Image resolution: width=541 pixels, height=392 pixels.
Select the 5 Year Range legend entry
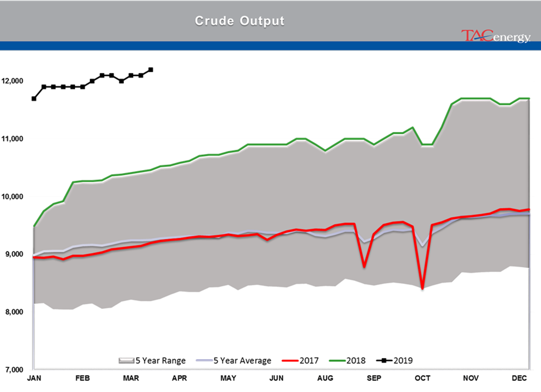[x=152, y=361]
